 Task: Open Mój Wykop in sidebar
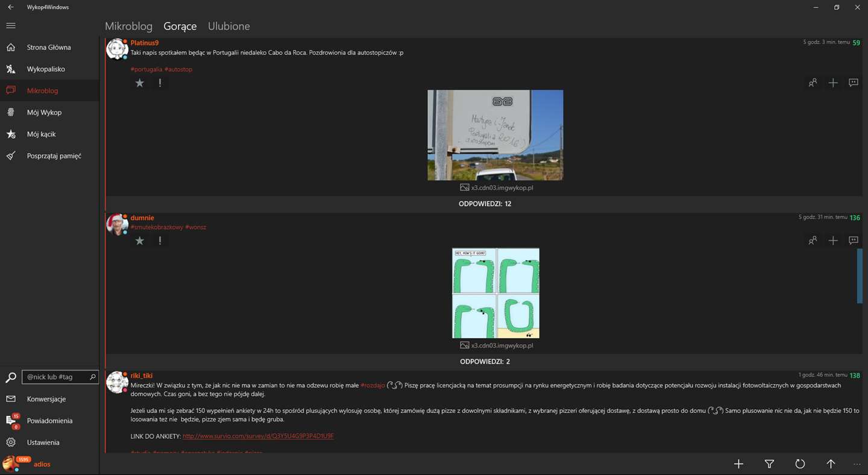(49, 112)
